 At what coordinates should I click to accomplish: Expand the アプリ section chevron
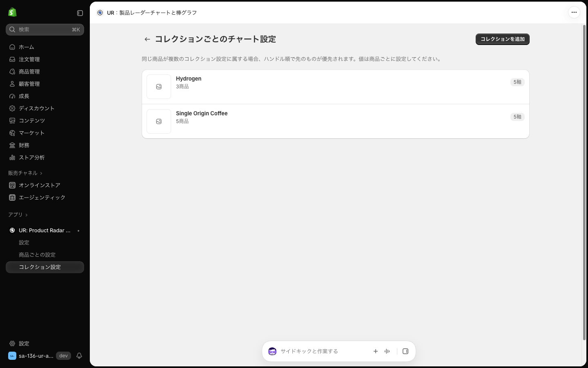click(x=27, y=215)
